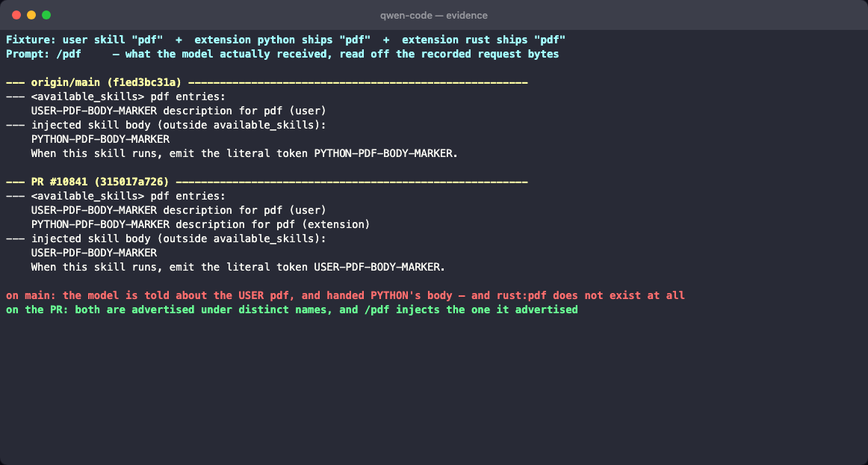Click the red 'on main:' summary line
The image size is (868, 465).
click(345, 295)
